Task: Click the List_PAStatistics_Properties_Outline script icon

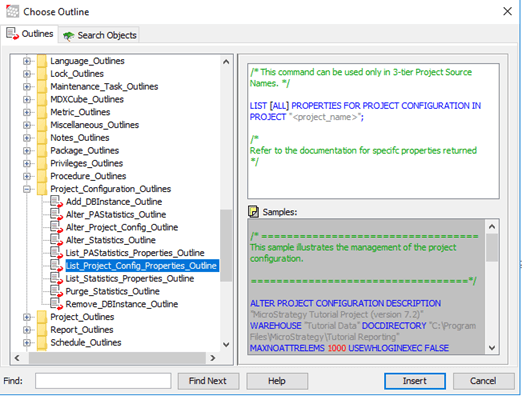Action: pos(56,253)
